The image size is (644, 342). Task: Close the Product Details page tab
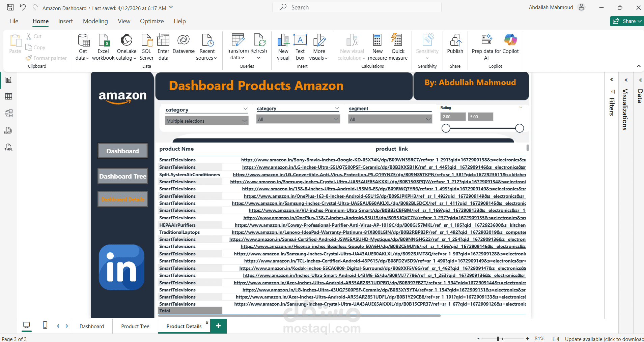coord(207,323)
